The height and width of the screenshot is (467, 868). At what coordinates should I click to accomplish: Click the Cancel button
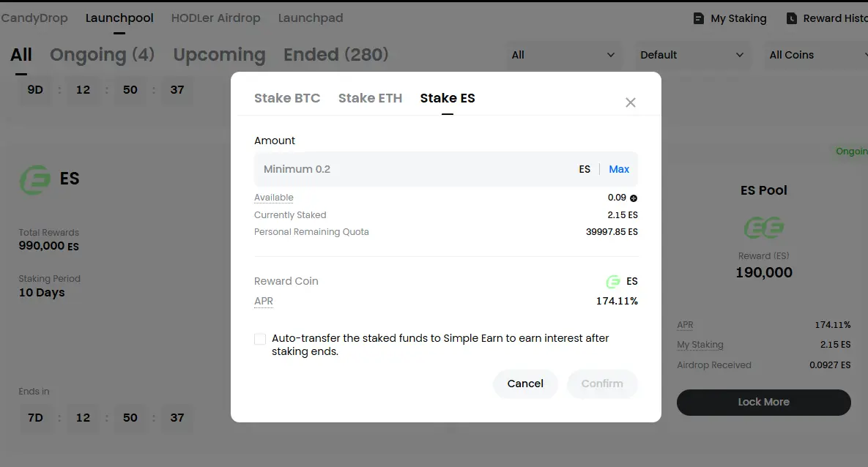[x=525, y=384]
